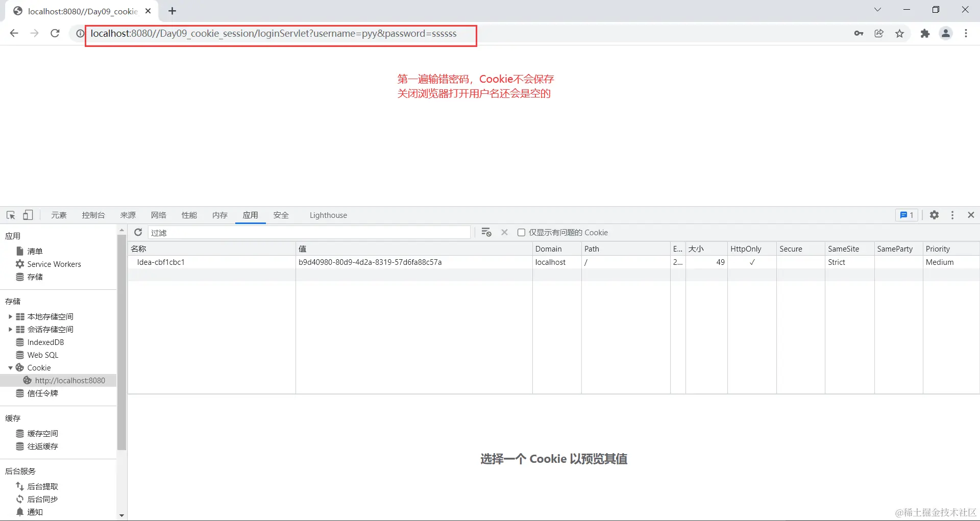Expand 会话存储空间 tree node

[10, 329]
